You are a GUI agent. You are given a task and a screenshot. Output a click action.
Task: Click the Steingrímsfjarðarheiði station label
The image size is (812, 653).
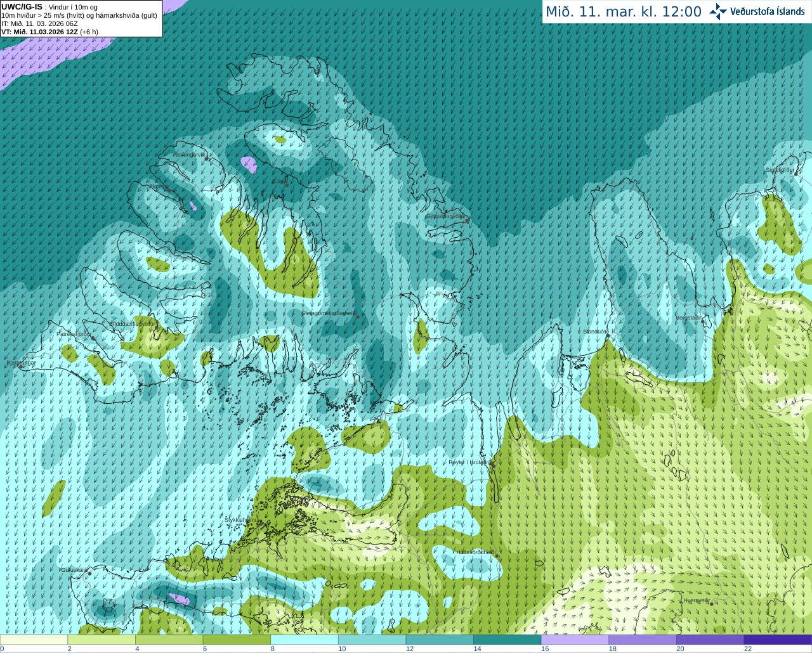(x=328, y=313)
